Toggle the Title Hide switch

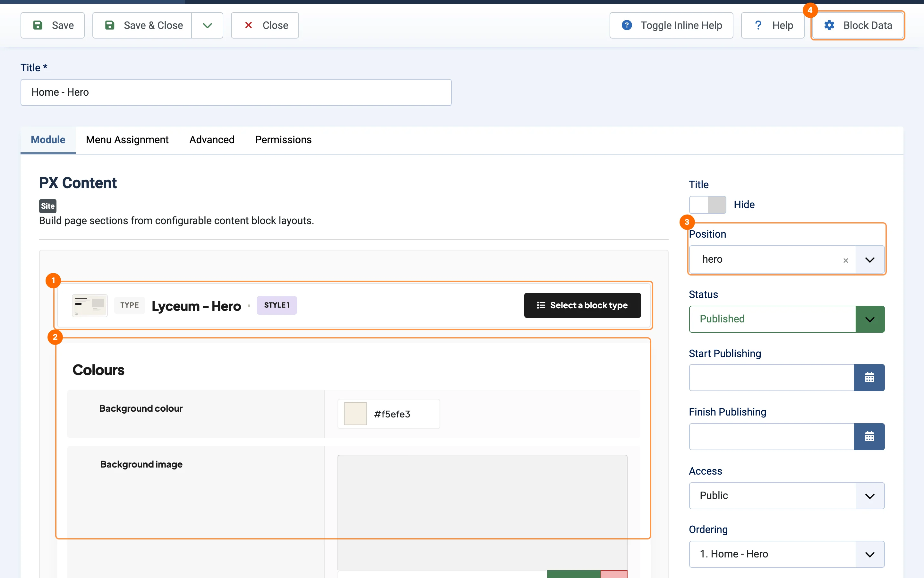click(x=707, y=205)
